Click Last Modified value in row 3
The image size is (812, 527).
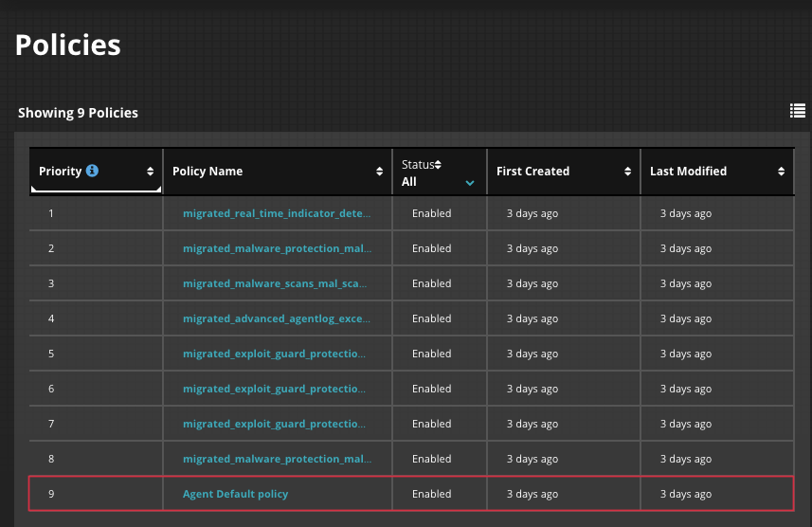pyautogui.click(x=686, y=284)
